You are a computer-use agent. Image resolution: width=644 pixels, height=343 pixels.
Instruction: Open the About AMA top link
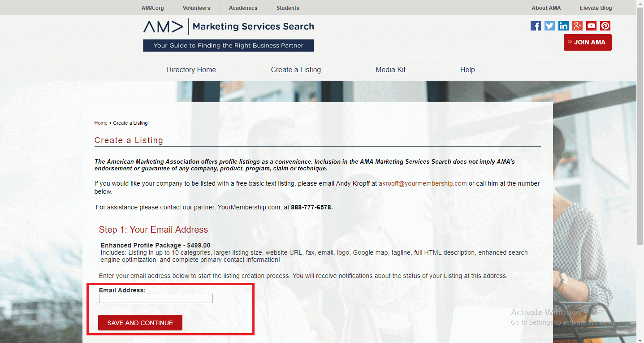tap(546, 8)
